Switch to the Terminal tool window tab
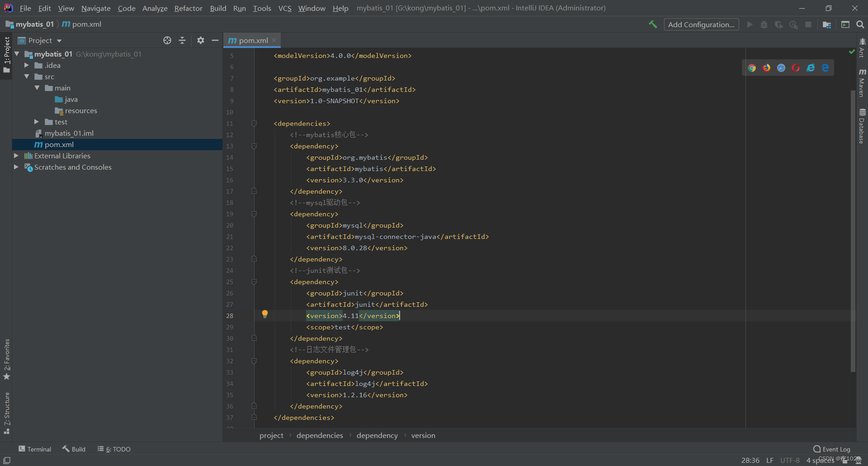 click(x=35, y=449)
